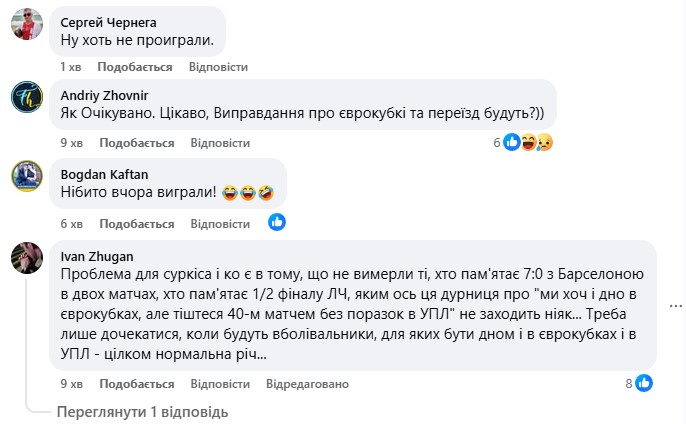This screenshot has height=424, width=686.
Task: Click like reaction icon on Ivan Zhugan's comment
Action: (644, 383)
